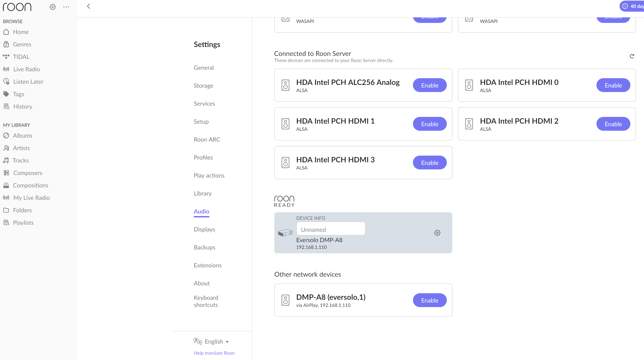
Task: Go back using the left arrow
Action: point(88,6)
